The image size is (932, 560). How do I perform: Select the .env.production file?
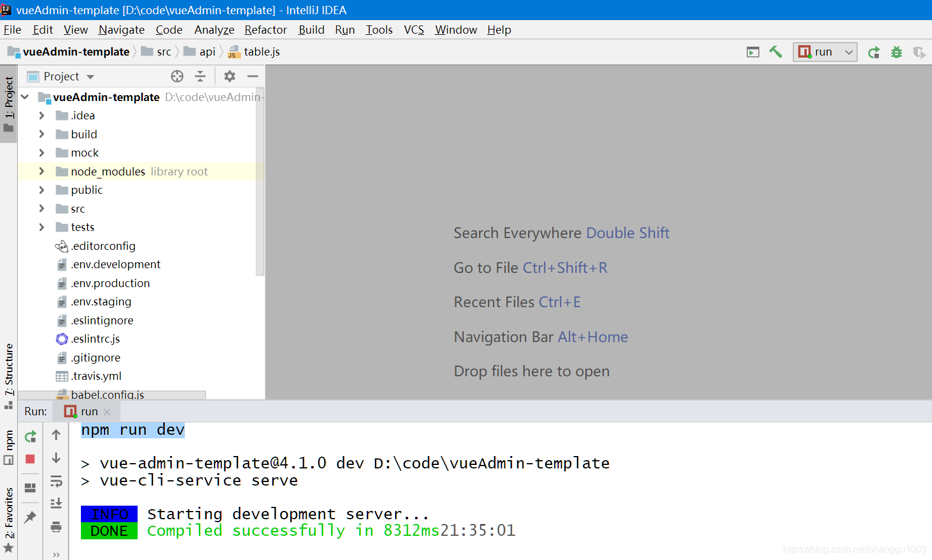point(103,283)
